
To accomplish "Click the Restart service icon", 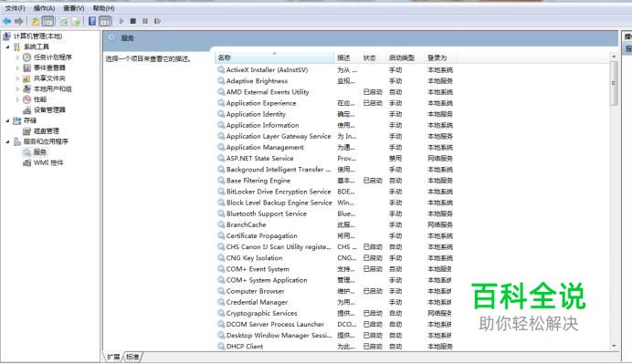I will [x=157, y=21].
